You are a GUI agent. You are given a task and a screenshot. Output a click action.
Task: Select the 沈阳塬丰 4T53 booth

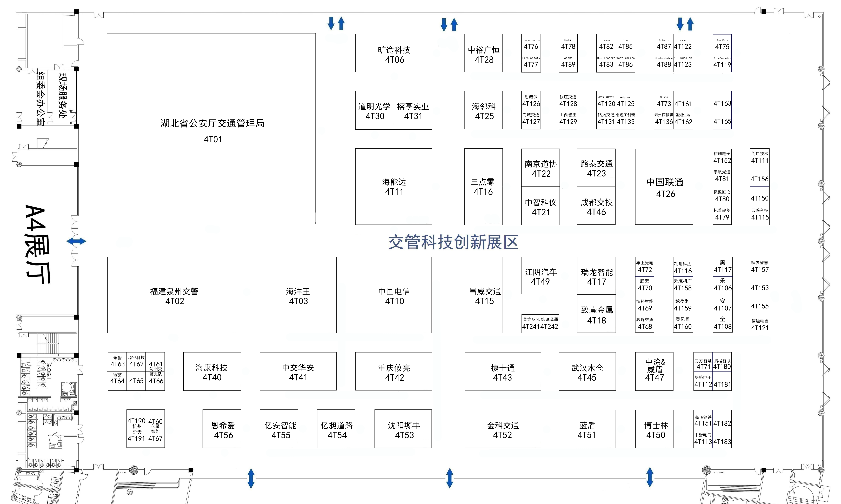tap(403, 429)
